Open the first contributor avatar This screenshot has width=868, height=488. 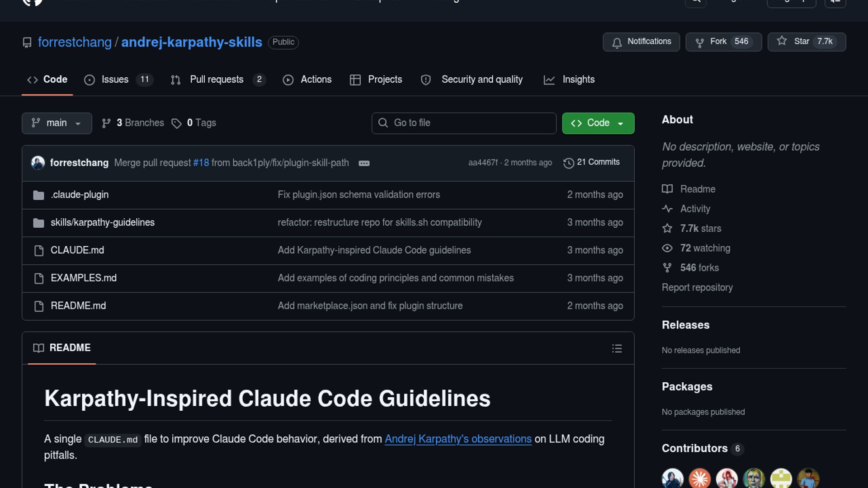672,479
